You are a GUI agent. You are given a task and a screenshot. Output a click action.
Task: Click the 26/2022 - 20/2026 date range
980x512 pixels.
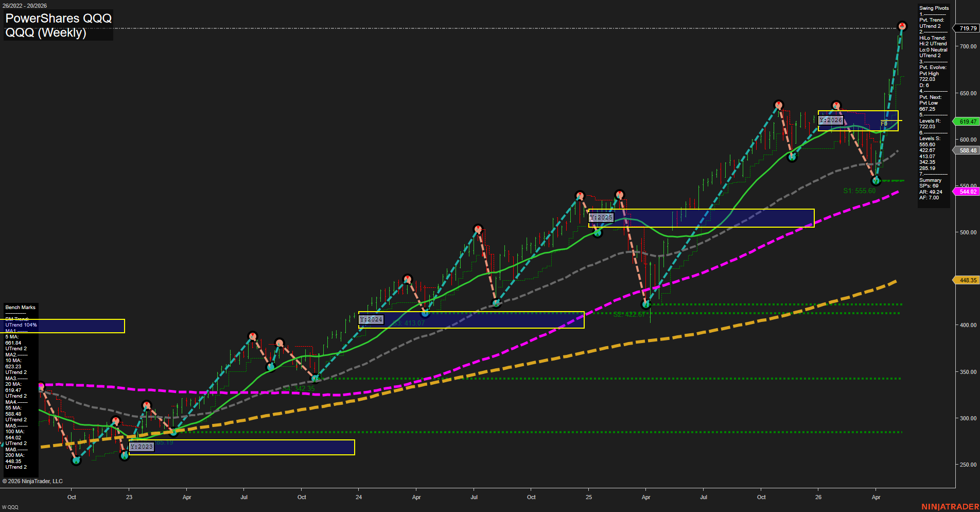click(25, 6)
